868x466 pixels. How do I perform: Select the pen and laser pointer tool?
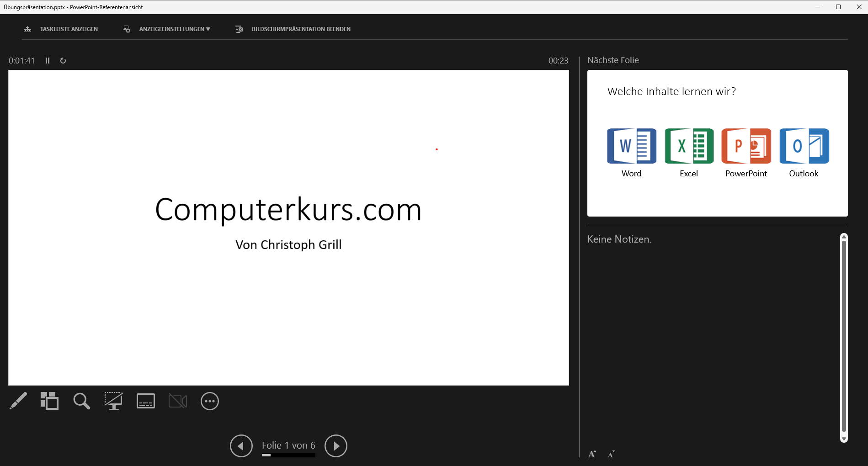pos(18,401)
